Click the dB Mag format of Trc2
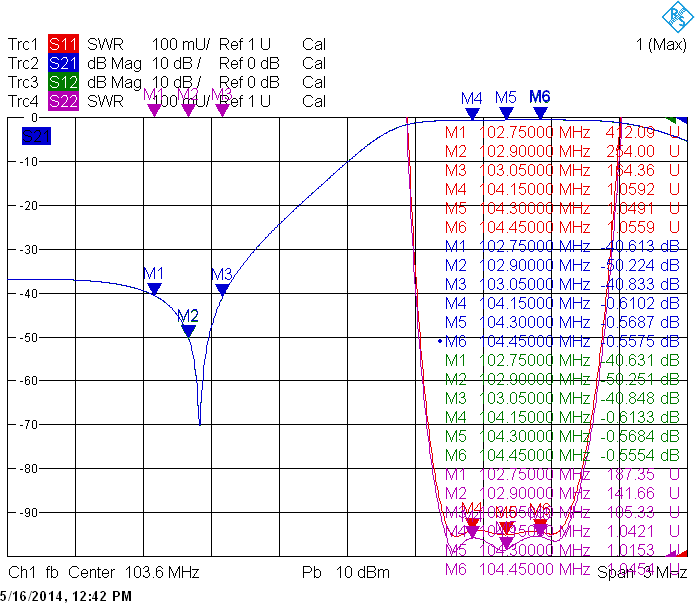The width and height of the screenshot is (695, 613). 114,63
